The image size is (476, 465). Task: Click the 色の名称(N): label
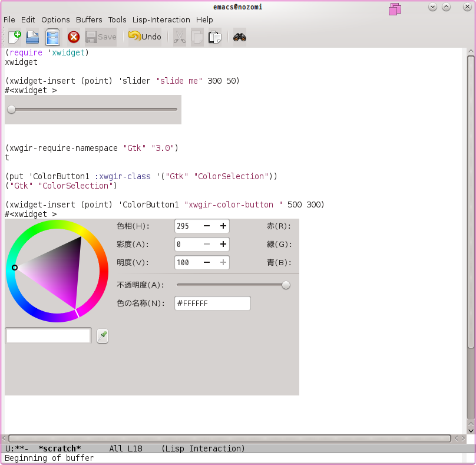(141, 303)
